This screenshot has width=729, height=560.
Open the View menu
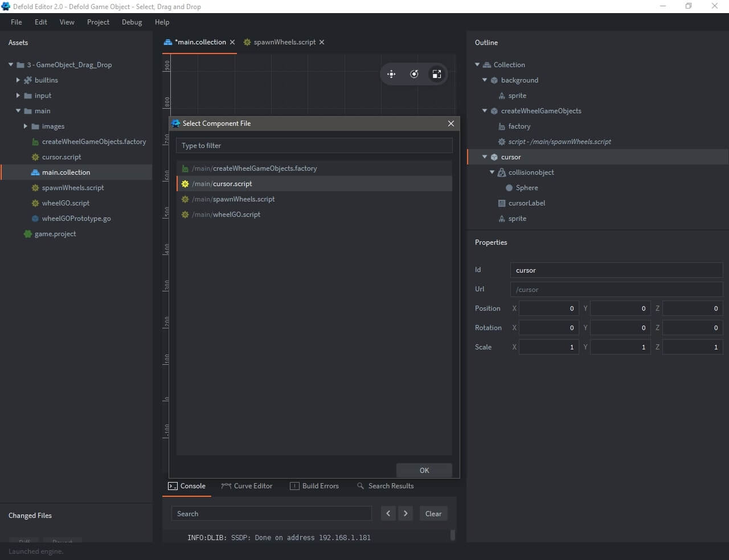[x=67, y=22]
